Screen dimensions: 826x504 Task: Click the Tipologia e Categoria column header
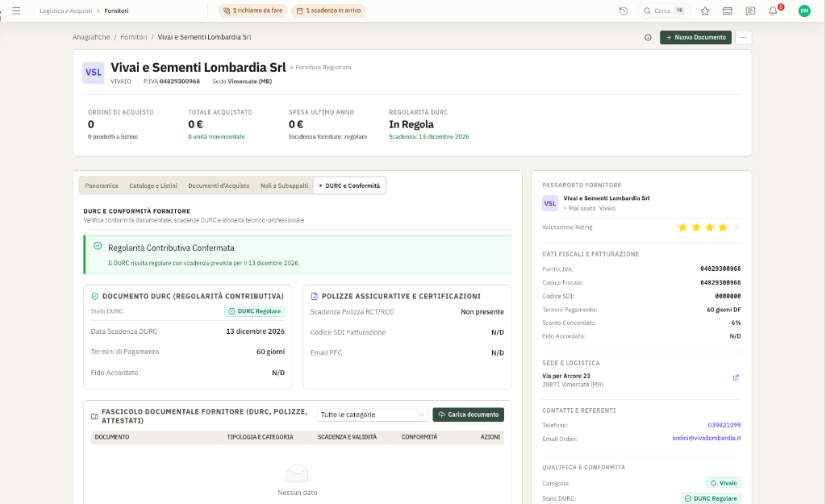coord(261,437)
